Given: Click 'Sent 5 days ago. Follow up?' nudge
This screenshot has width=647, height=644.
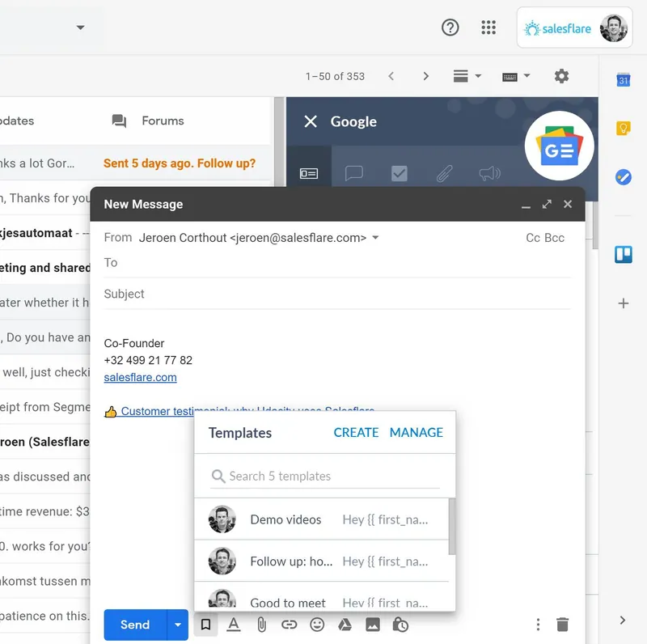Looking at the screenshot, I should (180, 163).
